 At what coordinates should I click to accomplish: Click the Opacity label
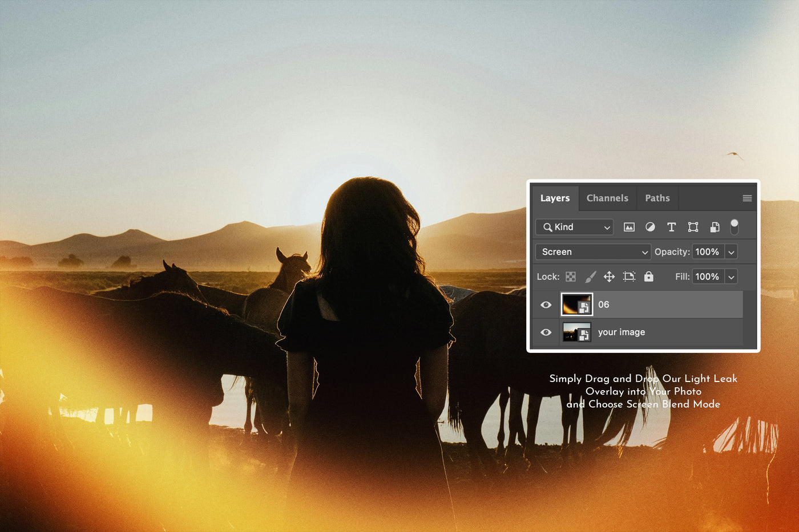672,251
